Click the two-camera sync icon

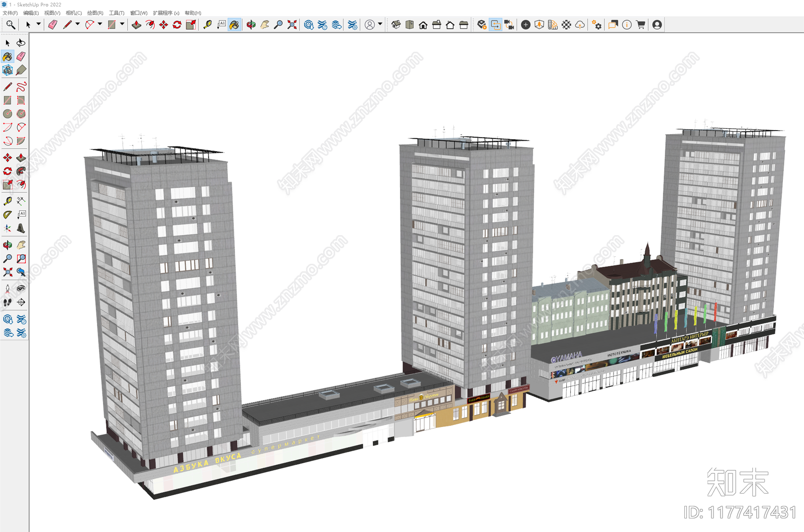tap(509, 25)
